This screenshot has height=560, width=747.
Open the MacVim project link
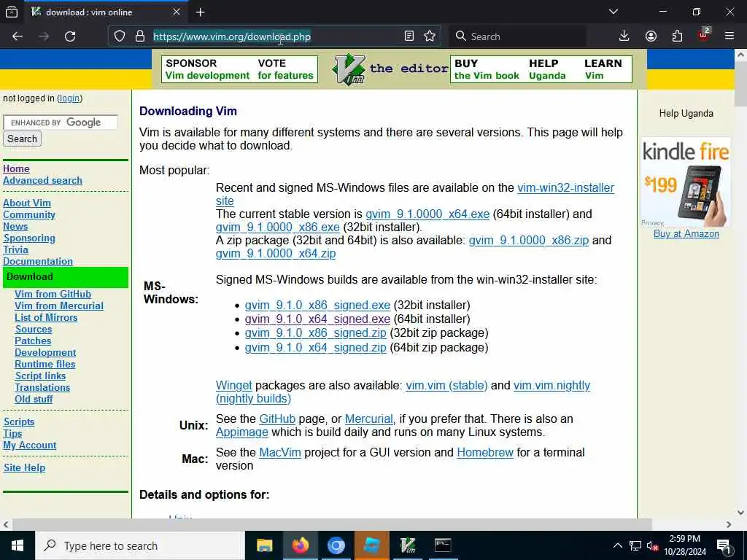point(279,452)
